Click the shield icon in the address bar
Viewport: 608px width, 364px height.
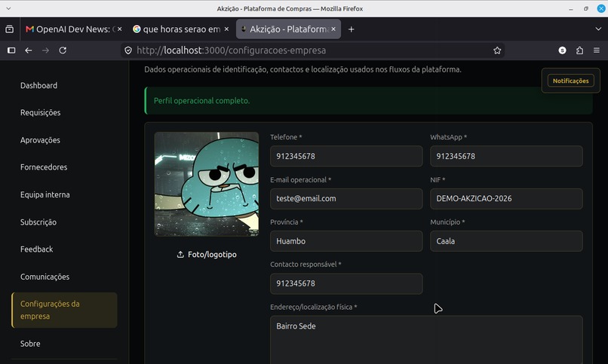(128, 50)
